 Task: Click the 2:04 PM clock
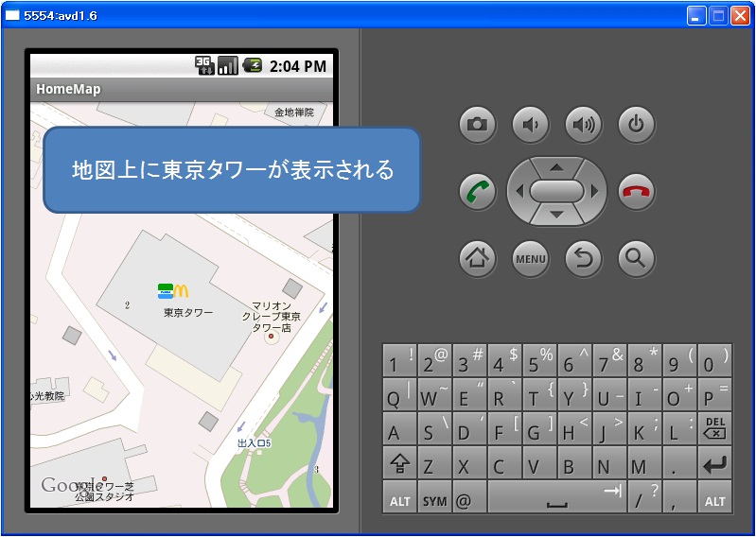pos(298,66)
